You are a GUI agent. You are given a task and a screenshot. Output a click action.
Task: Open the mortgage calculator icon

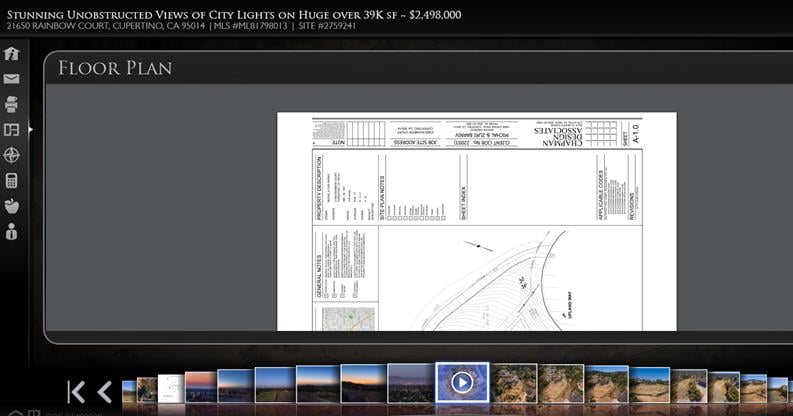[12, 181]
